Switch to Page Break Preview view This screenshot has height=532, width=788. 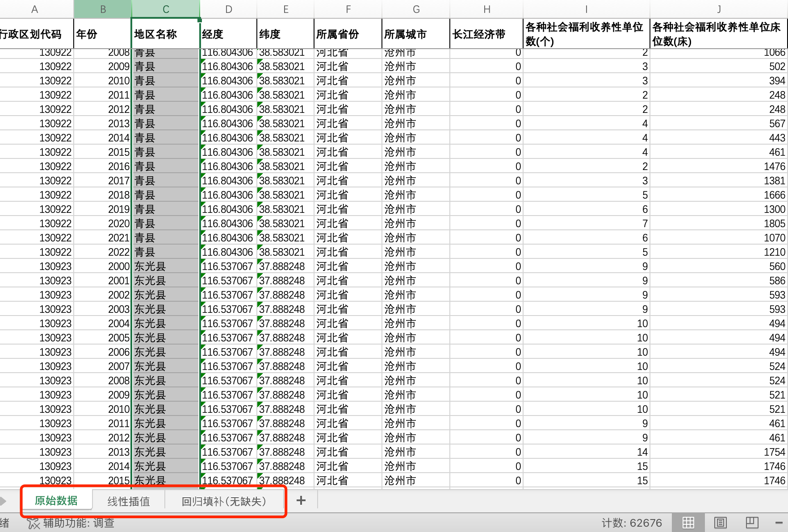[x=752, y=522]
